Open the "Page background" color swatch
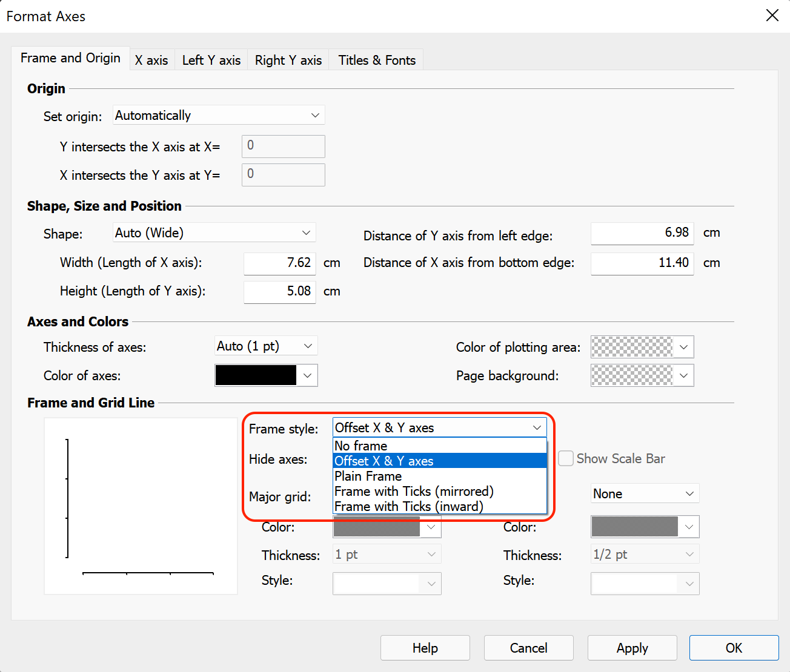 (642, 375)
